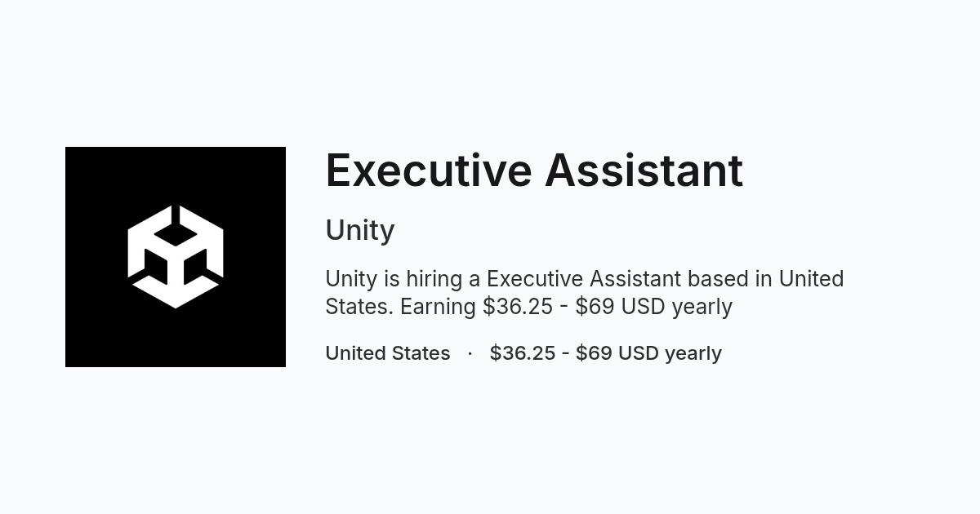This screenshot has height=514, width=980.
Task: Click the $36.25 amount in the bottom row
Action: click(523, 353)
